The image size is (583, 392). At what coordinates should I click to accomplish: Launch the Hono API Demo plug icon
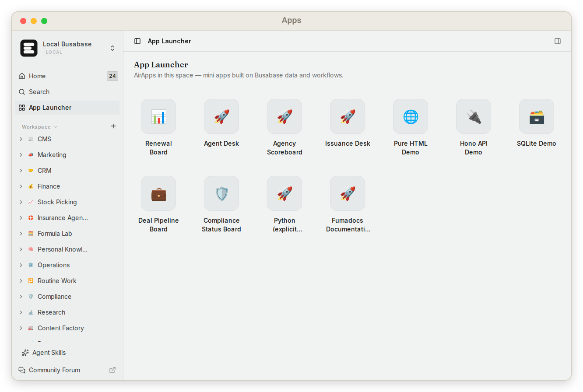point(474,116)
